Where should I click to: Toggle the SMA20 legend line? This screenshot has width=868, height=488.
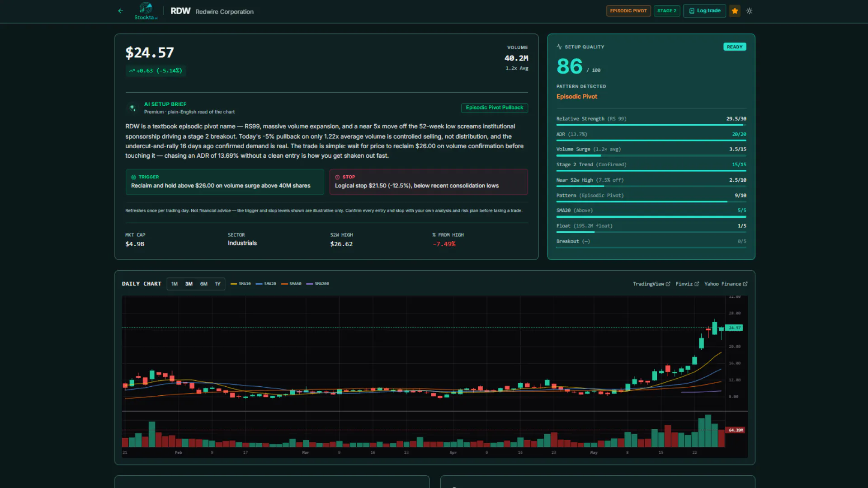(266, 284)
